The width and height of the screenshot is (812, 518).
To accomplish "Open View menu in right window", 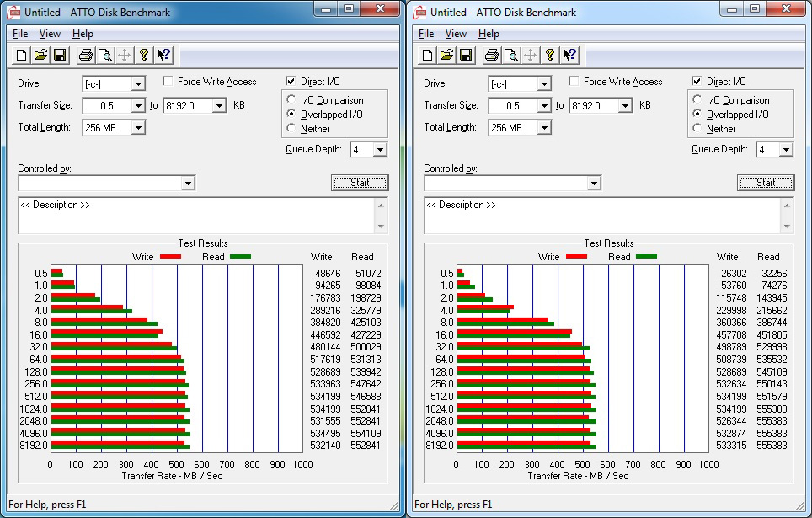I will 456,34.
